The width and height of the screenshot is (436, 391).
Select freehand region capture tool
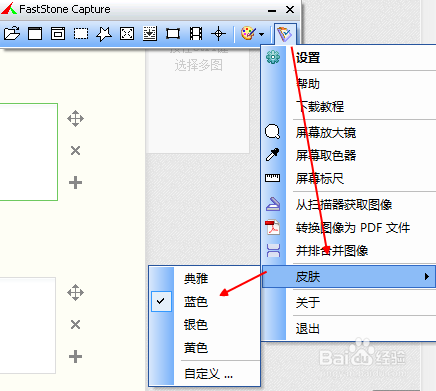click(x=104, y=34)
